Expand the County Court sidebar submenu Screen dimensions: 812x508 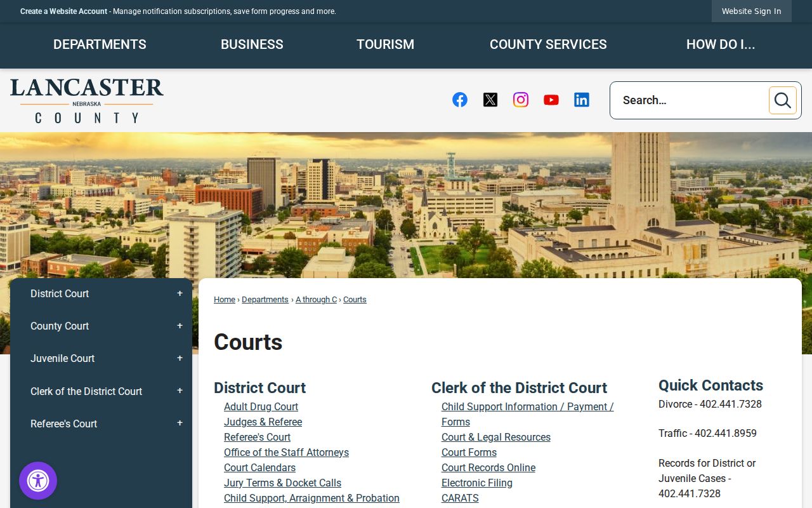180,326
